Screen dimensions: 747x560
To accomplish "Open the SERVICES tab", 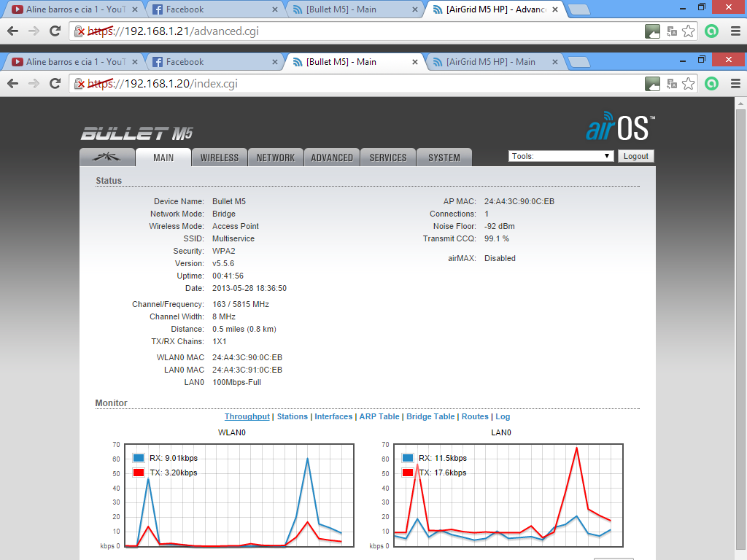I will tap(388, 157).
